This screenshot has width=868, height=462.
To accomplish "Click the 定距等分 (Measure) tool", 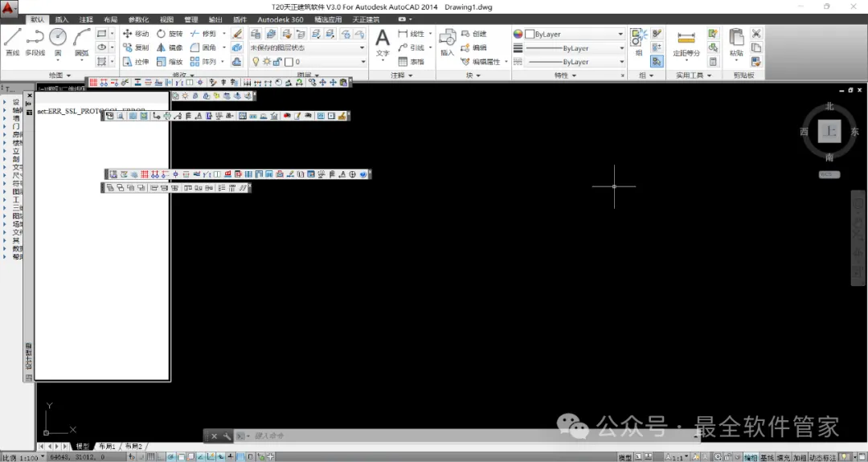I will coord(686,43).
